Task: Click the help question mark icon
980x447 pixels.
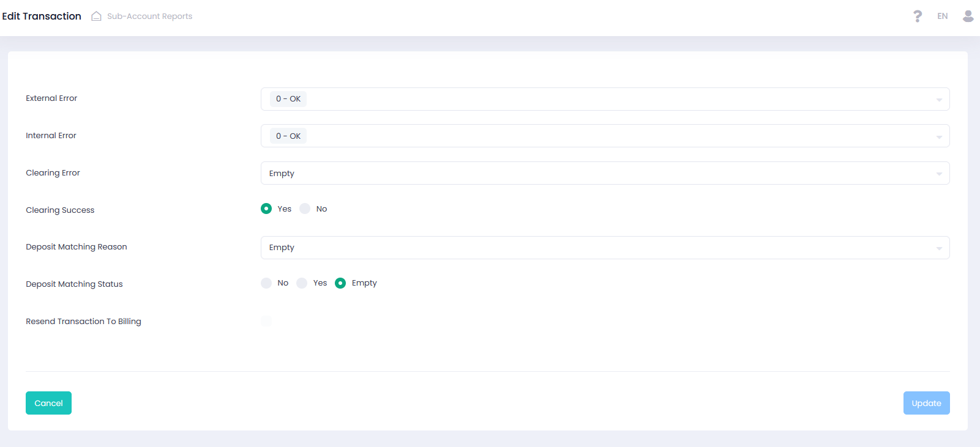Action: coord(917,17)
